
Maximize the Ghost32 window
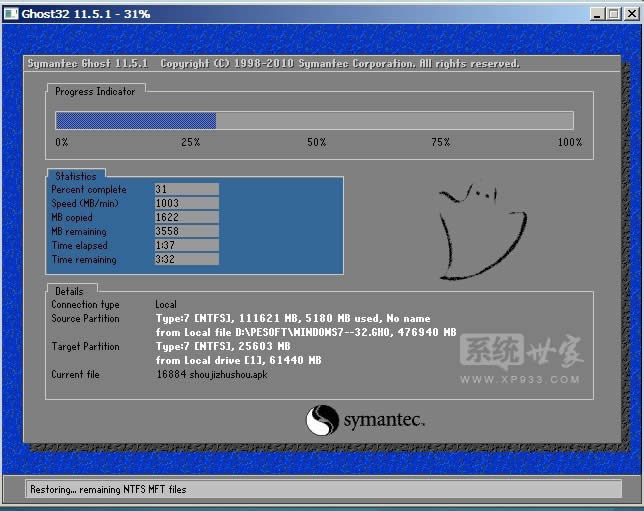612,14
